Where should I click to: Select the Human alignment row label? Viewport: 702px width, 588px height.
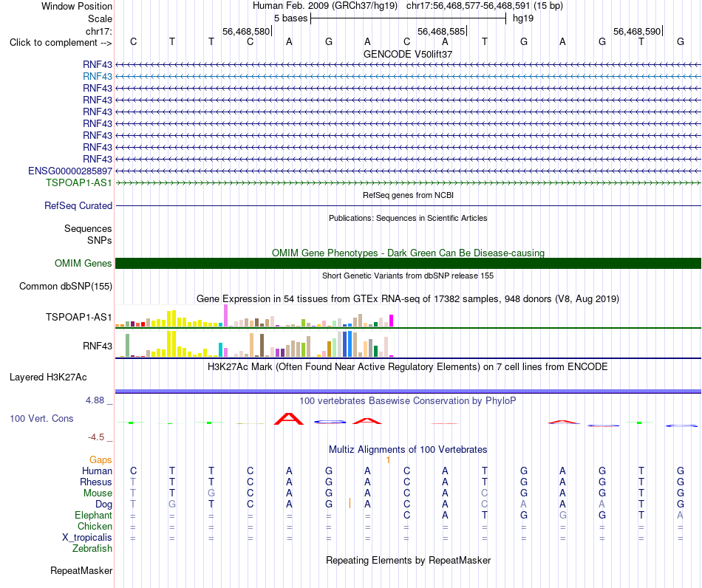[x=97, y=471]
